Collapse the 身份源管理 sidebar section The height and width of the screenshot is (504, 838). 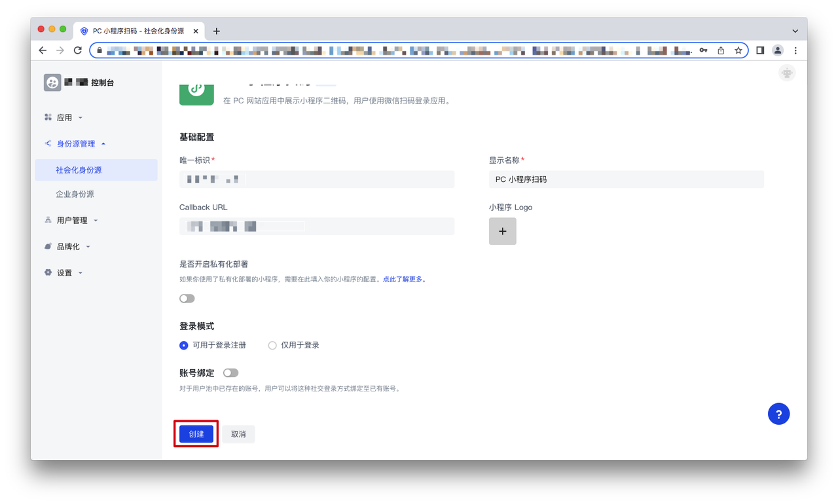75,144
